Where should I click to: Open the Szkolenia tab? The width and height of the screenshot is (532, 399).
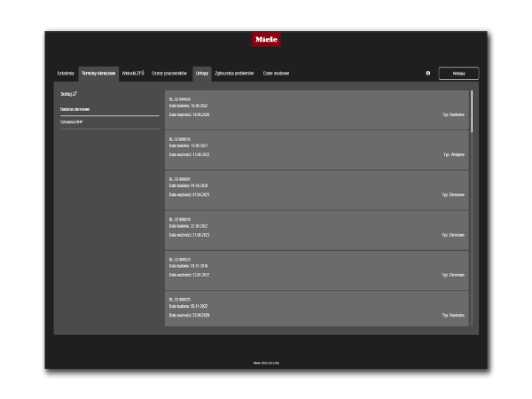[66, 74]
